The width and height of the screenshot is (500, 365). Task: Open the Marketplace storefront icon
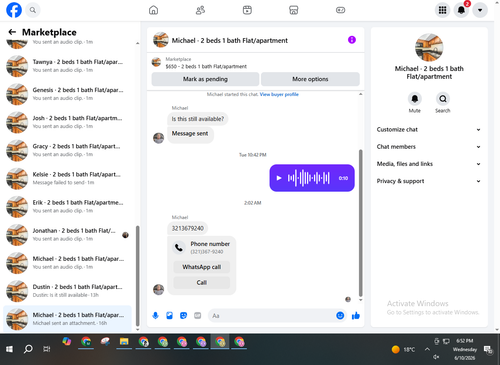pyautogui.click(x=294, y=10)
